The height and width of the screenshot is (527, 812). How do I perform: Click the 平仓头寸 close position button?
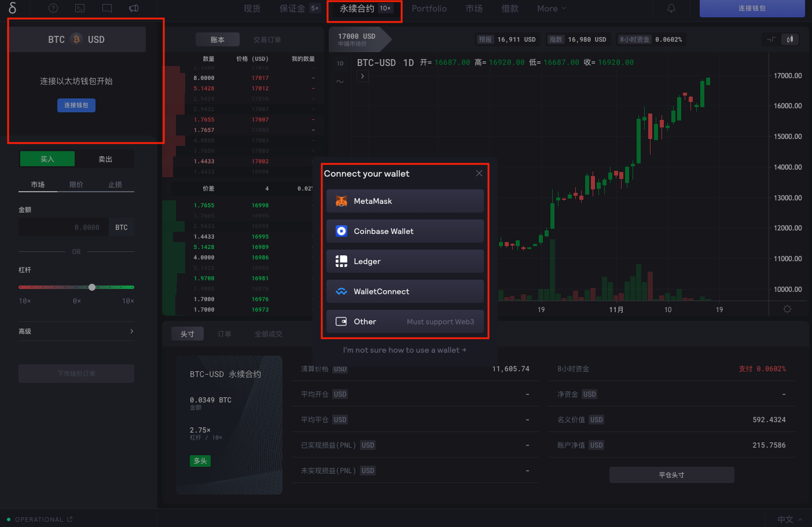pos(672,475)
